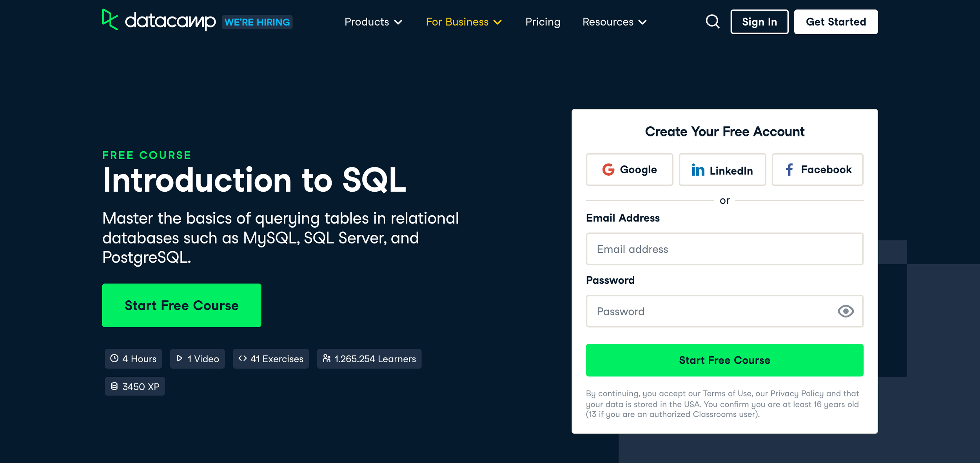Open the Terms of Use link
Viewport: 980px width, 463px height.
pos(727,394)
